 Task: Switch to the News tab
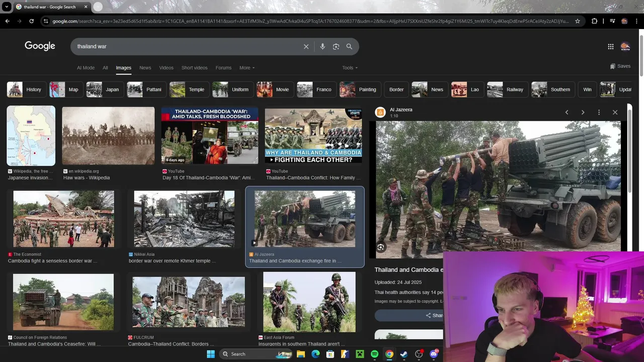[145, 68]
